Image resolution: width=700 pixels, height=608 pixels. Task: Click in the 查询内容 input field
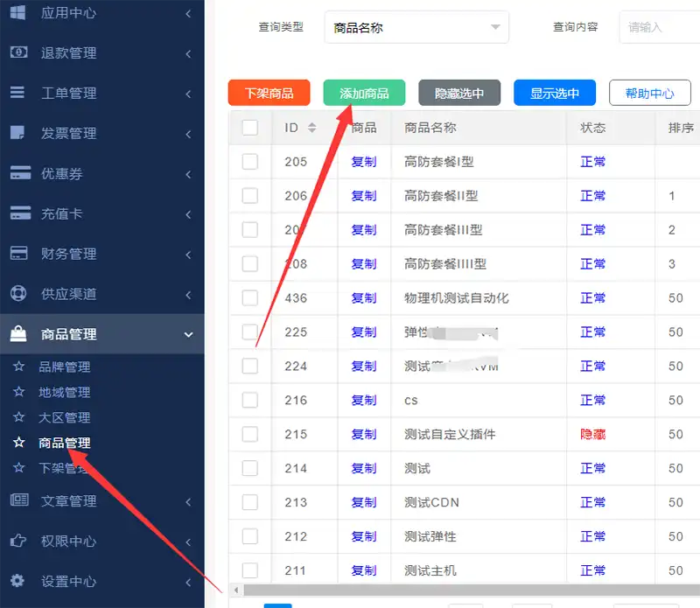[x=660, y=28]
